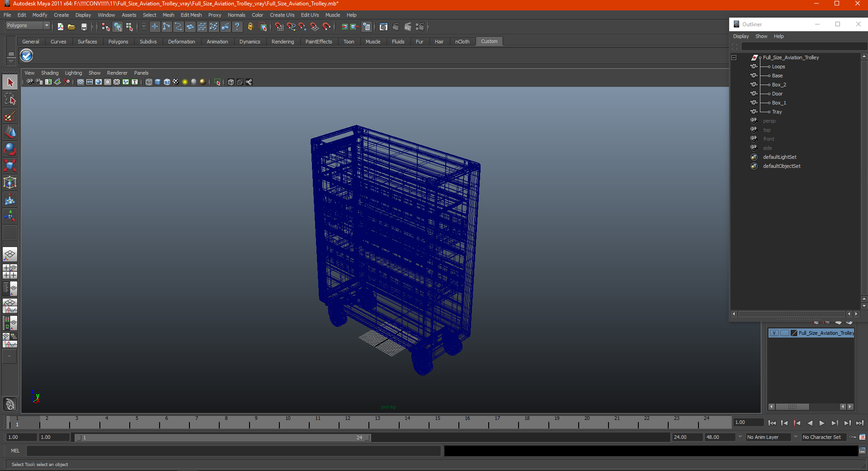This screenshot has width=868, height=471.
Task: Click the new scene icon
Action: pos(60,27)
